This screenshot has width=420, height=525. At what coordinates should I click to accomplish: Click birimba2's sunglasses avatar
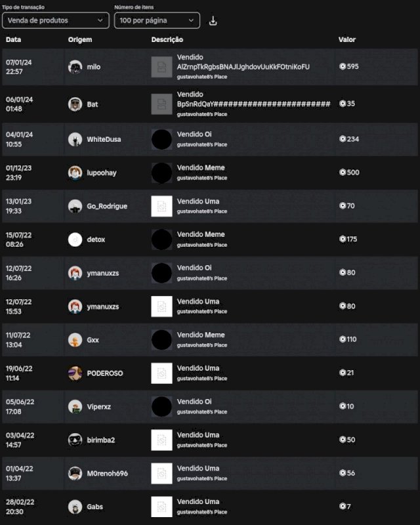(x=75, y=440)
